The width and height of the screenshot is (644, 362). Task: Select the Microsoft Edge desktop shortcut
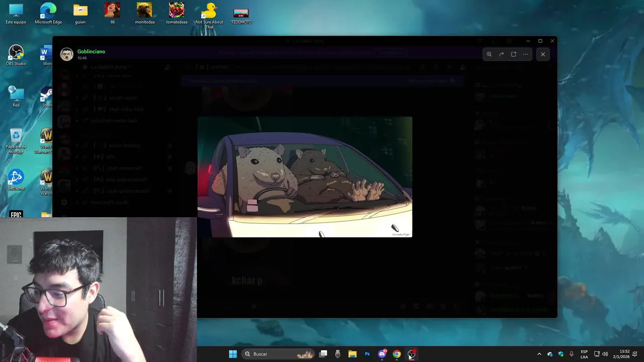(48, 14)
